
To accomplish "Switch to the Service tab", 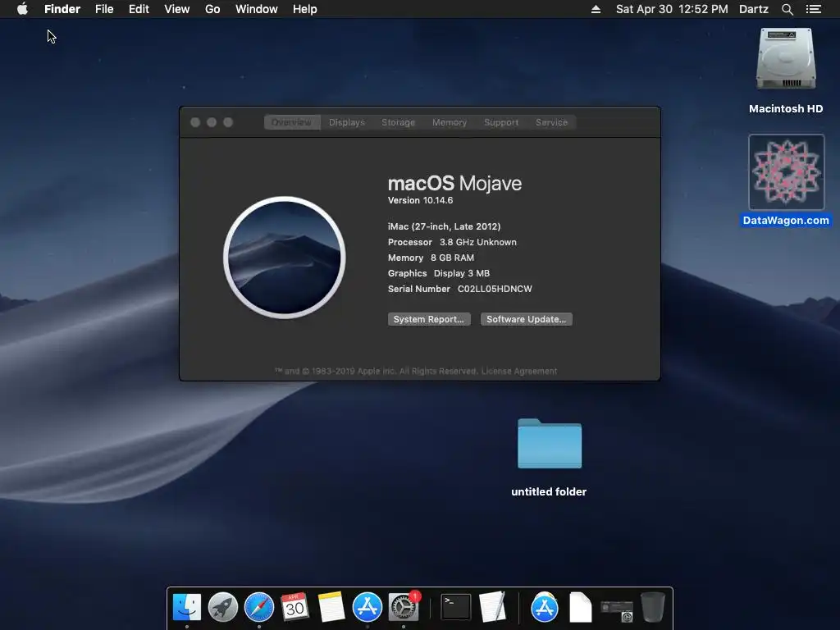I will pos(551,122).
